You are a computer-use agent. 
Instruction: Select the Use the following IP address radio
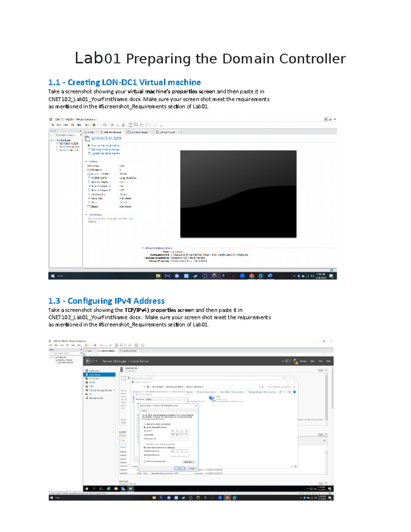pyautogui.click(x=144, y=427)
